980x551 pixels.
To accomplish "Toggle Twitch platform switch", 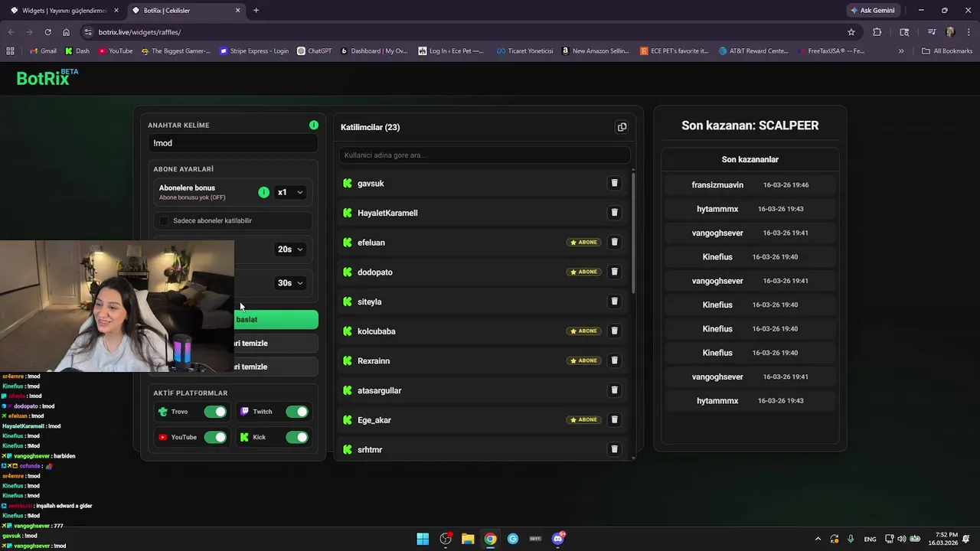I will coord(296,412).
